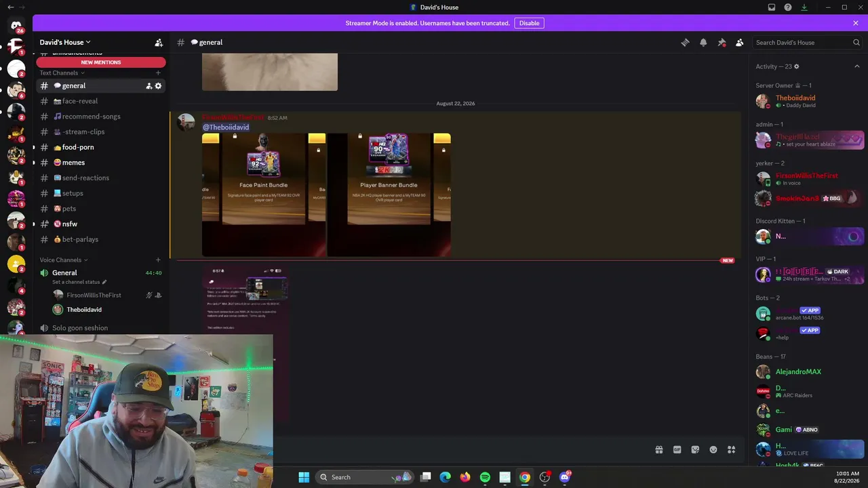Open Spotify from the taskbar
Image resolution: width=868 pixels, height=488 pixels.
485,477
